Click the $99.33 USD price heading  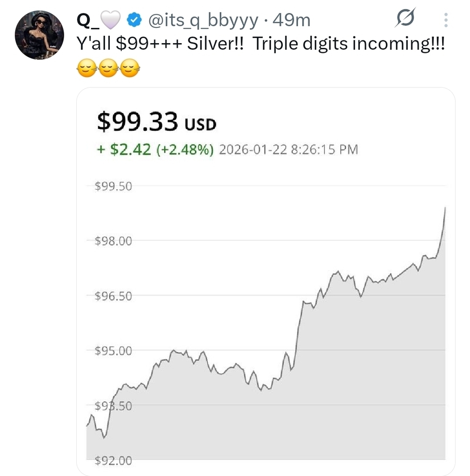157,122
